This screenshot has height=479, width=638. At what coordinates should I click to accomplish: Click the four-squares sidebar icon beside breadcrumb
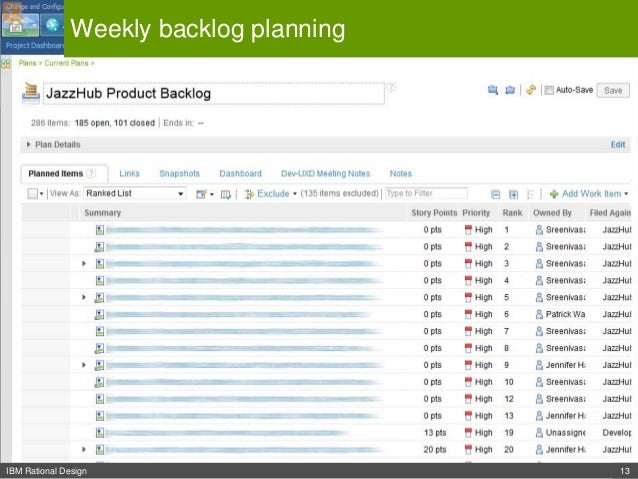(6, 63)
